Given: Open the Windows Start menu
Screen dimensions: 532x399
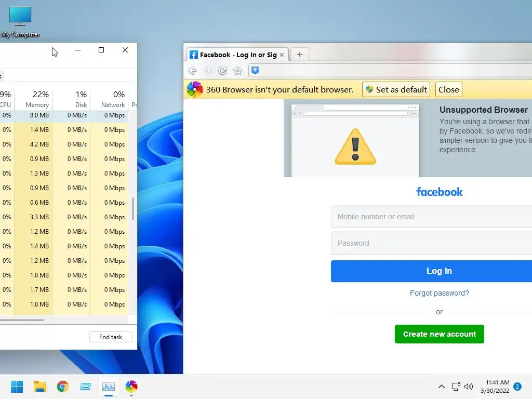Looking at the screenshot, I should (x=17, y=387).
